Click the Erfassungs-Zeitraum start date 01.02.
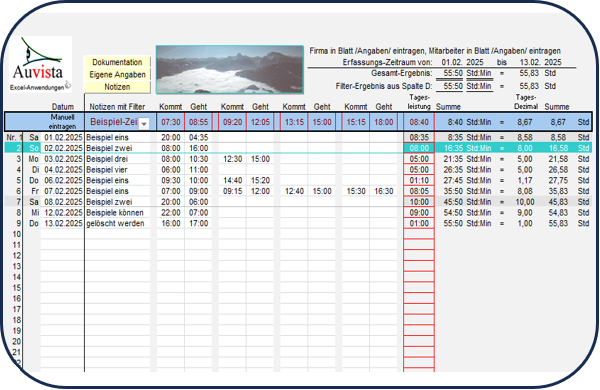 click(x=452, y=62)
